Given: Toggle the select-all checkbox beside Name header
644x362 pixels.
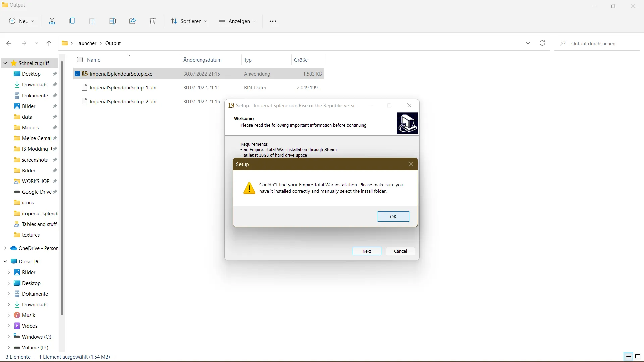Looking at the screenshot, I should 80,60.
